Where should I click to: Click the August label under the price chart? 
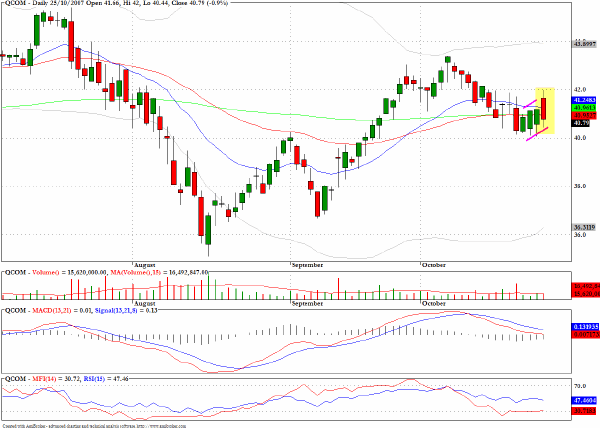point(145,265)
